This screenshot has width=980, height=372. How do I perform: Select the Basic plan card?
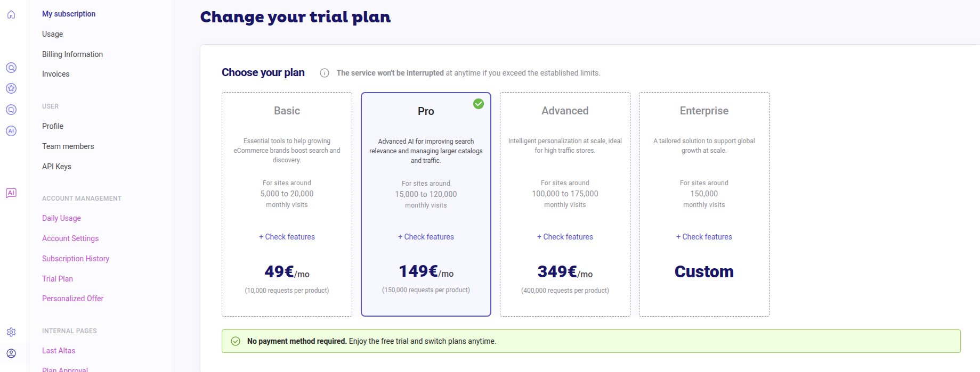coord(287,160)
